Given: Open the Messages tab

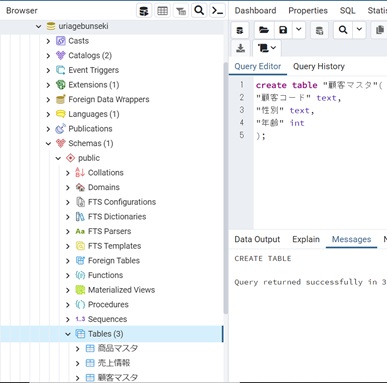Looking at the screenshot, I should click(351, 239).
